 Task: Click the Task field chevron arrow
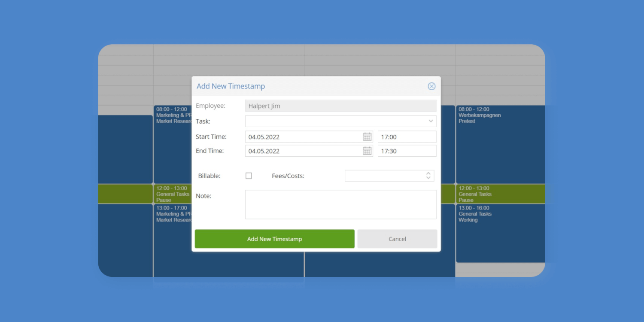coord(431,121)
